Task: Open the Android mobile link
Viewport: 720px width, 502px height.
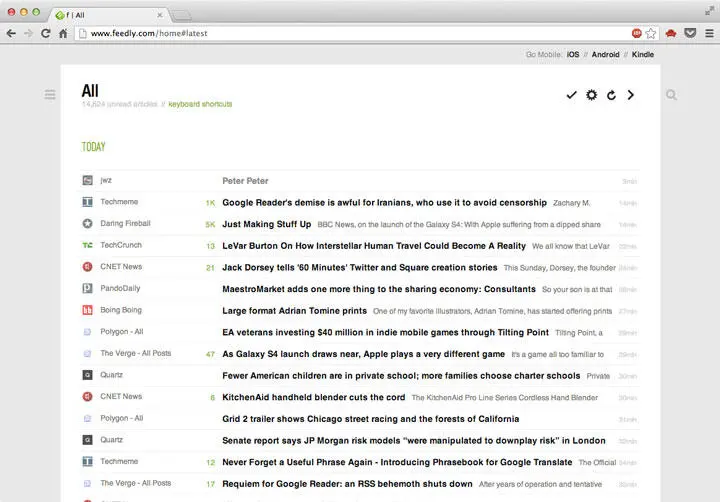Action: coord(605,54)
